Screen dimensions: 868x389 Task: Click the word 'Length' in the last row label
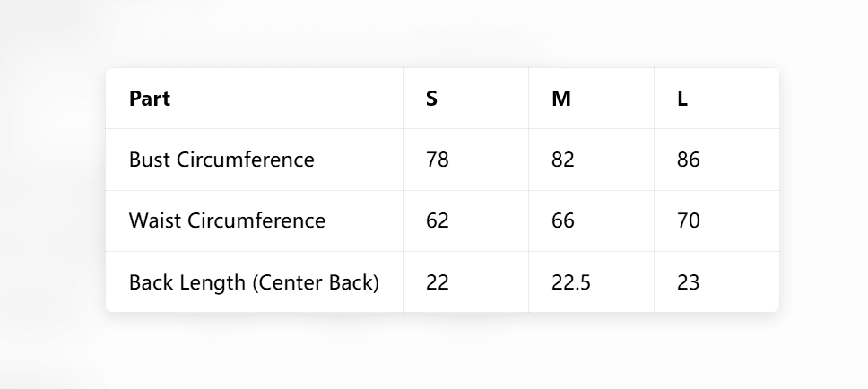tap(208, 282)
